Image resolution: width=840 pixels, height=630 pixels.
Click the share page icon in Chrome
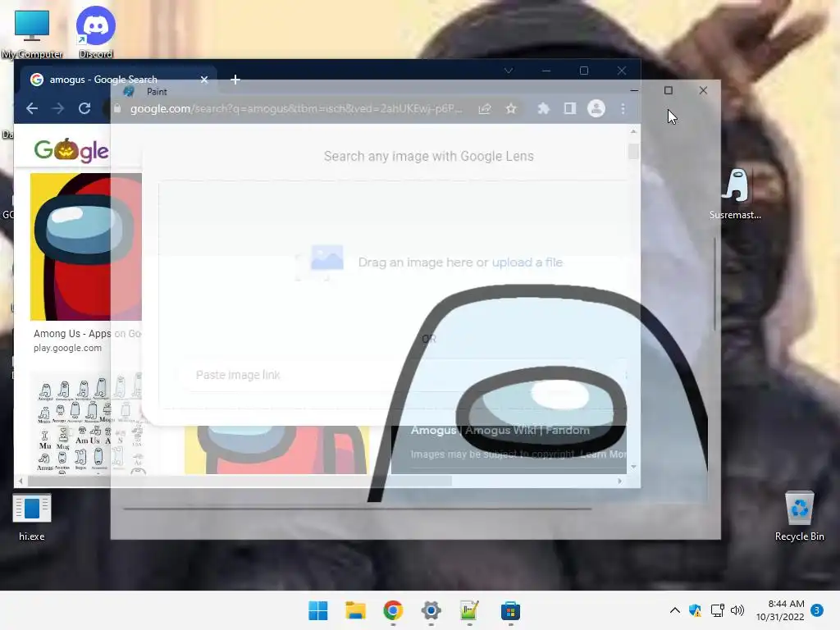pos(484,109)
